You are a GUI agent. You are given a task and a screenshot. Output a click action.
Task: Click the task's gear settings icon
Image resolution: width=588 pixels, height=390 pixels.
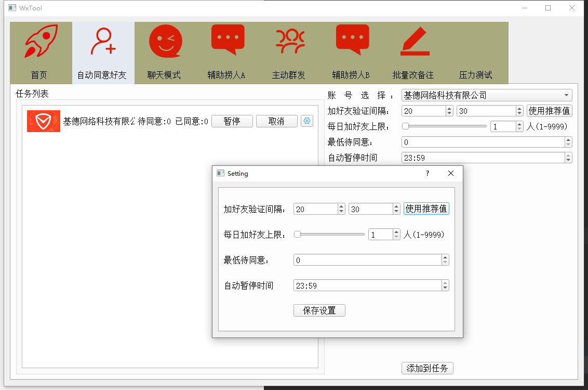[x=307, y=121]
